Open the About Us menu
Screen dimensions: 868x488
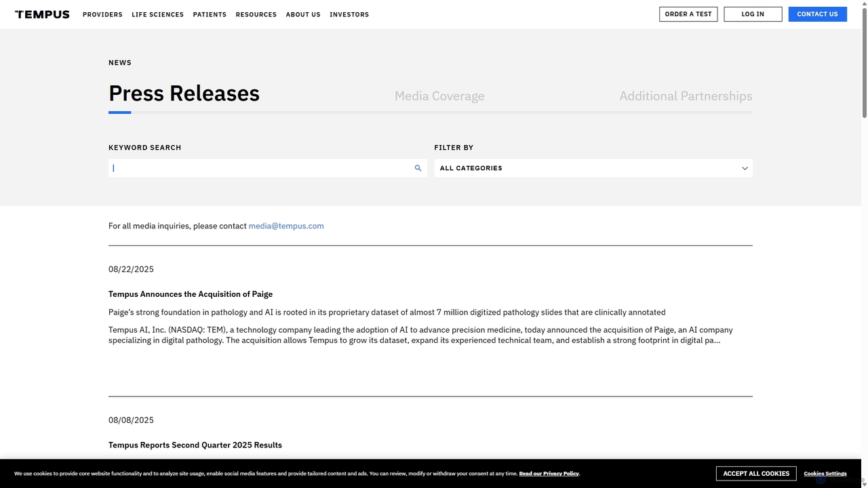pyautogui.click(x=303, y=14)
